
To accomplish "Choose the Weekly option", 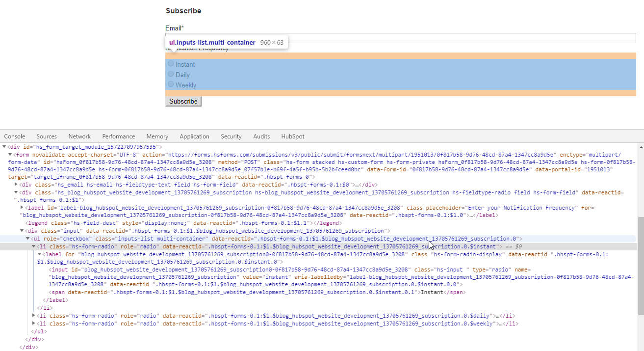I will pyautogui.click(x=170, y=84).
